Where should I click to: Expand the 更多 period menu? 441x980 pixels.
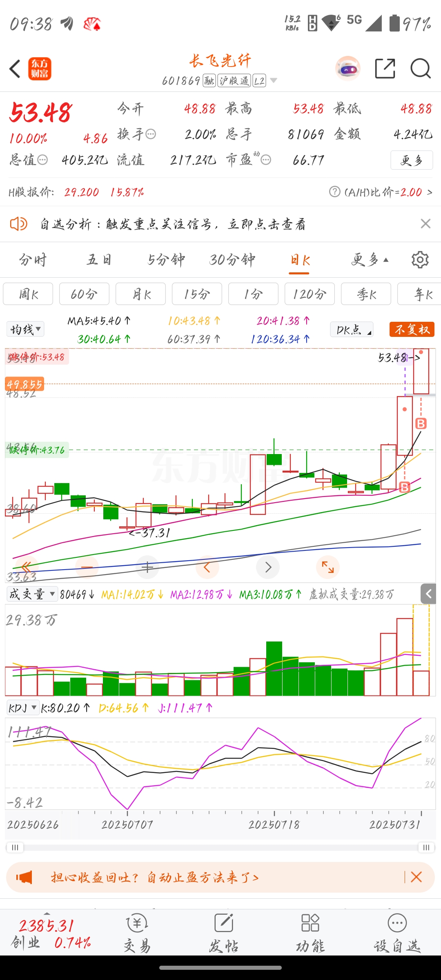[x=370, y=260]
